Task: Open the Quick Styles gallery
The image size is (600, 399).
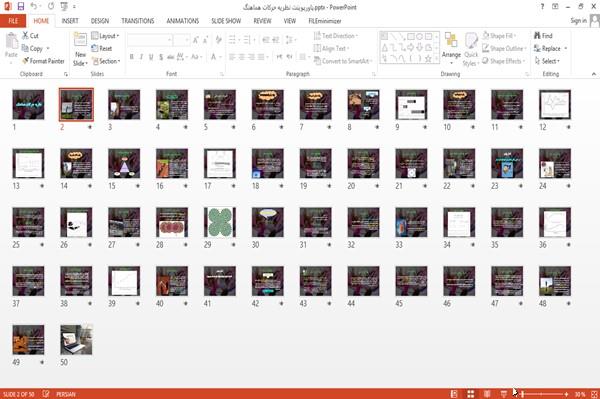Action: [x=471, y=49]
